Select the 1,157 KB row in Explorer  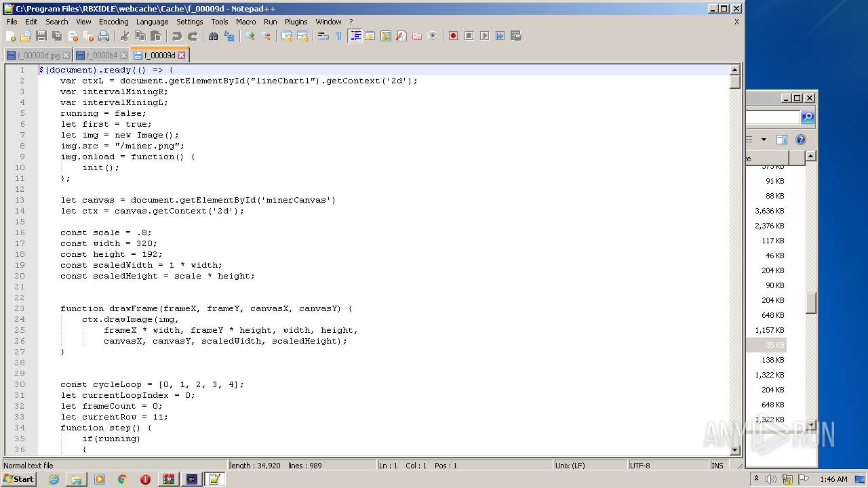coord(766,330)
